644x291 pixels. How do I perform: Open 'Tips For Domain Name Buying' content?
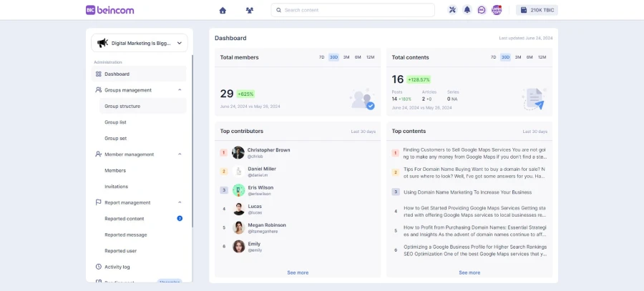tap(475, 172)
